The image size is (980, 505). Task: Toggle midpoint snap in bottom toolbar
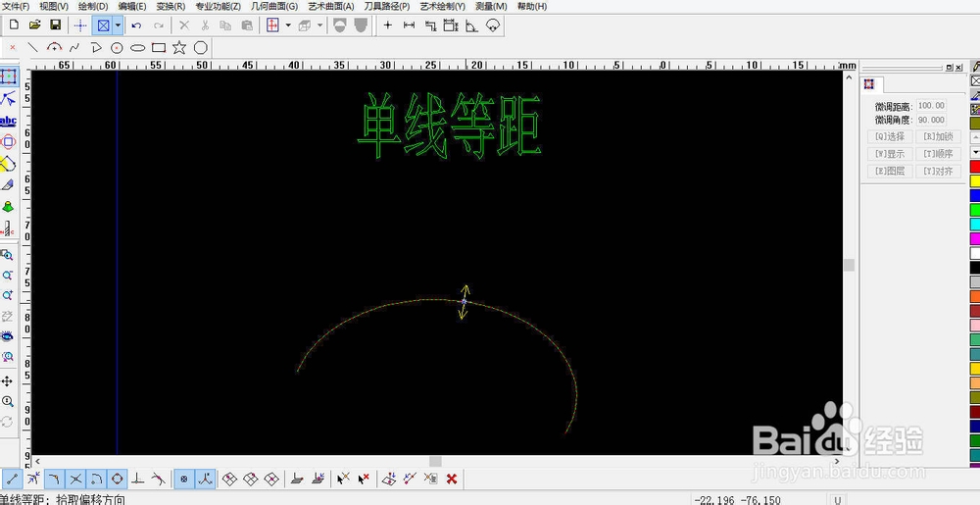coord(33,480)
